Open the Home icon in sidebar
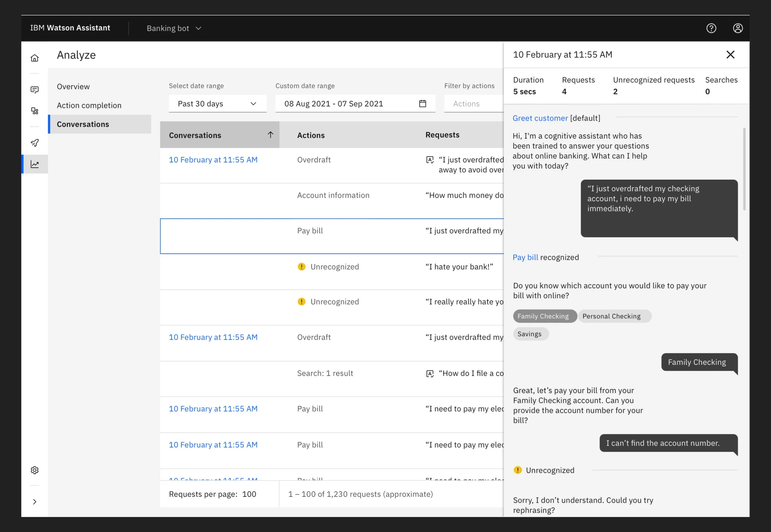This screenshot has height=532, width=771. tap(35, 58)
